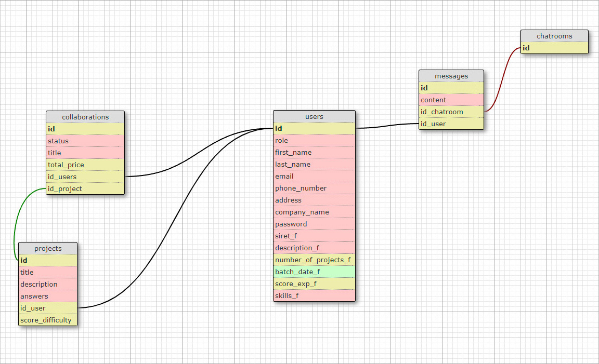
Task: Click the id row in collaborations table
Action: 85,129
